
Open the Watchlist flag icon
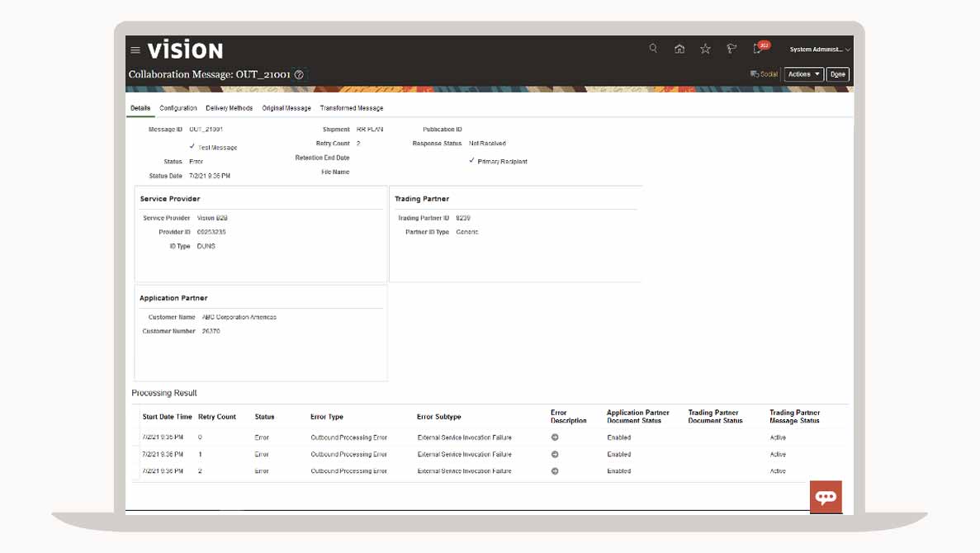[731, 50]
